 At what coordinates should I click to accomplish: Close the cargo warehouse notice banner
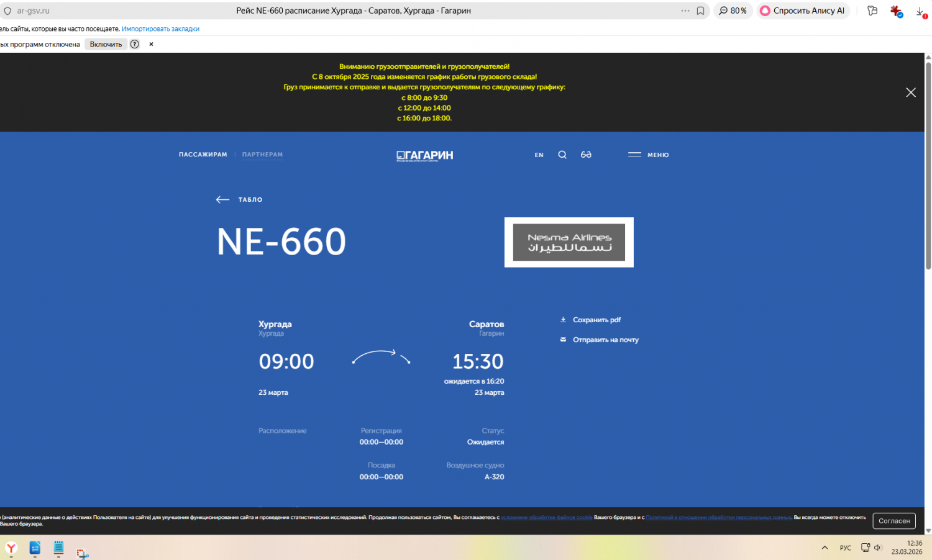coord(910,93)
